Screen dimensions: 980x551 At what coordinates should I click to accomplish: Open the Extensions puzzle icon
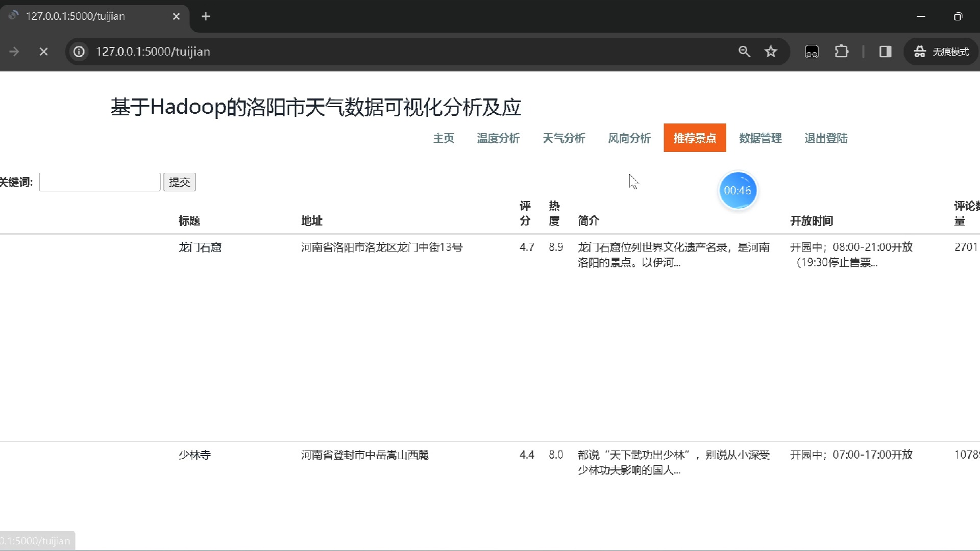pyautogui.click(x=841, y=52)
